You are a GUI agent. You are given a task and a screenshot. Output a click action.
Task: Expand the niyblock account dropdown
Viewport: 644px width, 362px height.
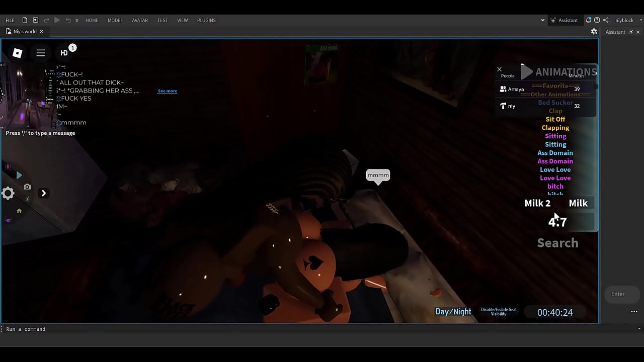(x=638, y=20)
